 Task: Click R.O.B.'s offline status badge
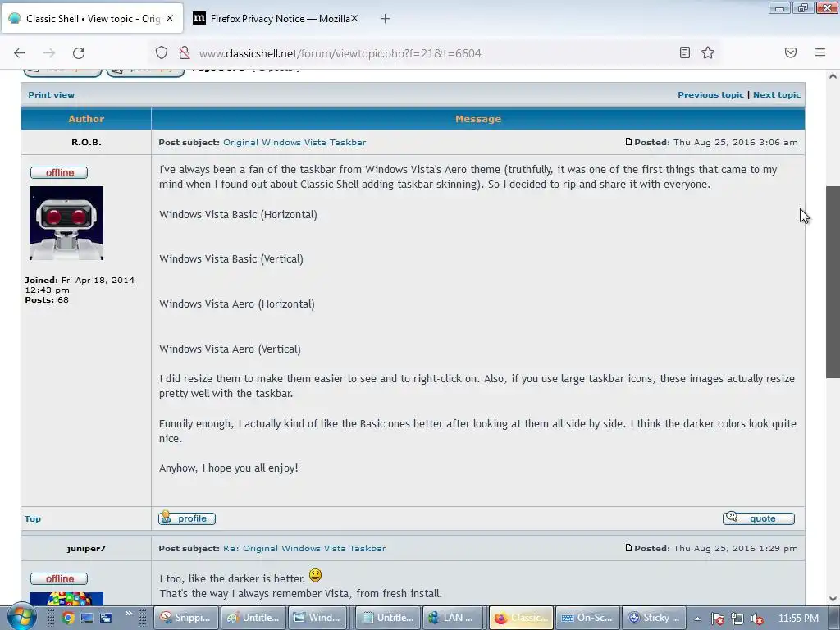point(59,172)
